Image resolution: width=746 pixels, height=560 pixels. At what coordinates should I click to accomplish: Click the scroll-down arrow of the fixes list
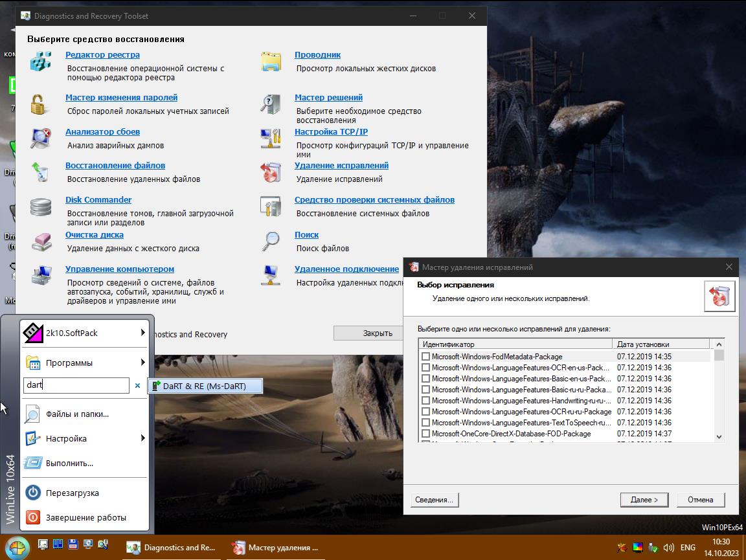pyautogui.click(x=719, y=437)
